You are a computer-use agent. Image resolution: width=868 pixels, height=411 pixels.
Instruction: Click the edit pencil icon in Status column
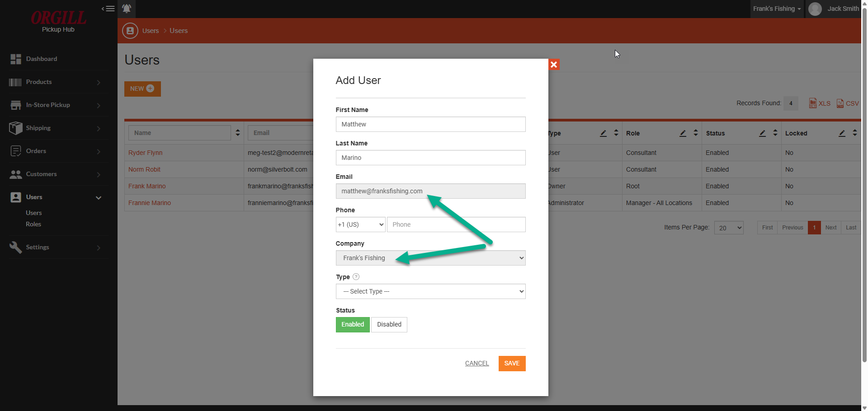[763, 133]
